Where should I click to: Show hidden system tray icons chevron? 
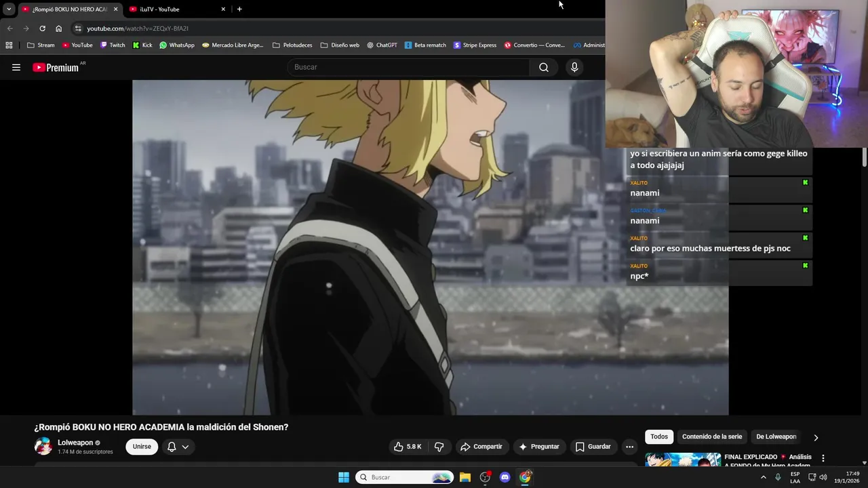764,477
